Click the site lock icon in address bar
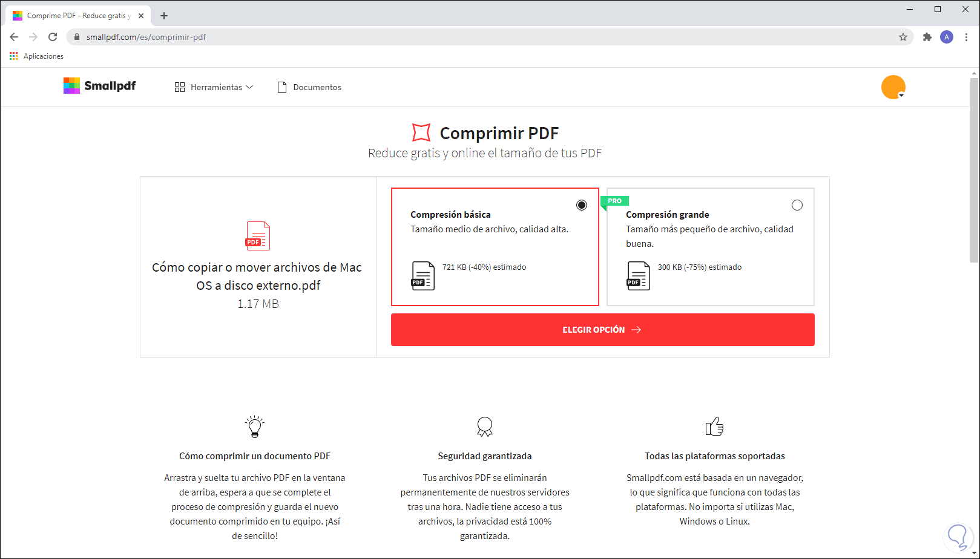 [77, 37]
